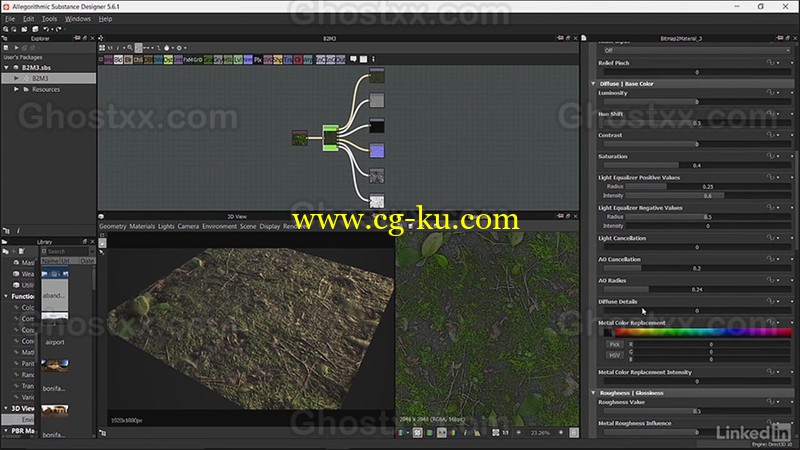Viewport: 800px width, 450px height.
Task: Open the File menu
Action: pos(10,19)
